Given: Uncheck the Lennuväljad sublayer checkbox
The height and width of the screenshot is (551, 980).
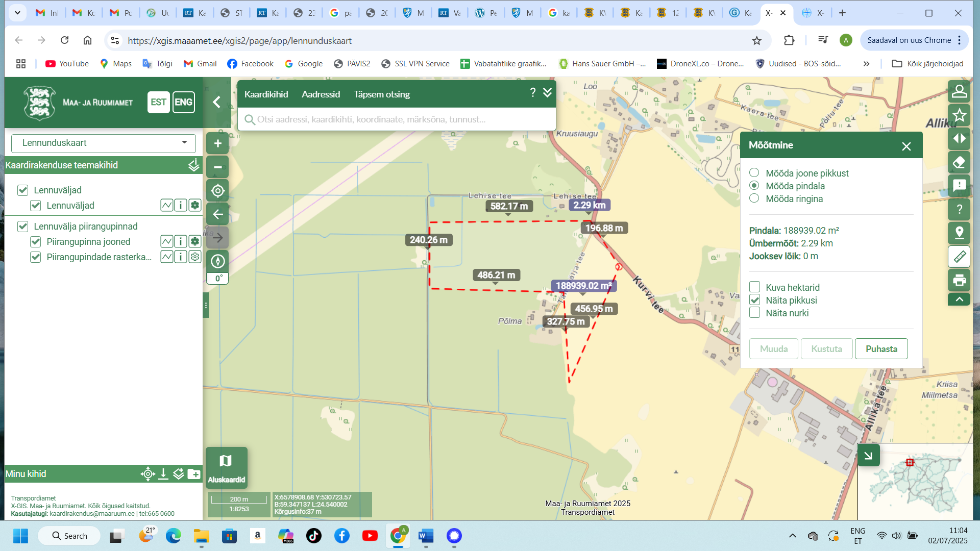Looking at the screenshot, I should click(x=35, y=206).
